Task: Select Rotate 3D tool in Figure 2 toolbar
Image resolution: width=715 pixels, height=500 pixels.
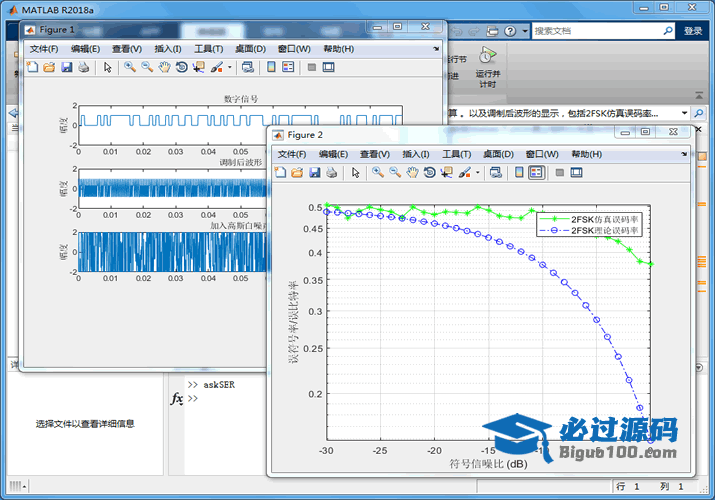Action: tap(430, 173)
